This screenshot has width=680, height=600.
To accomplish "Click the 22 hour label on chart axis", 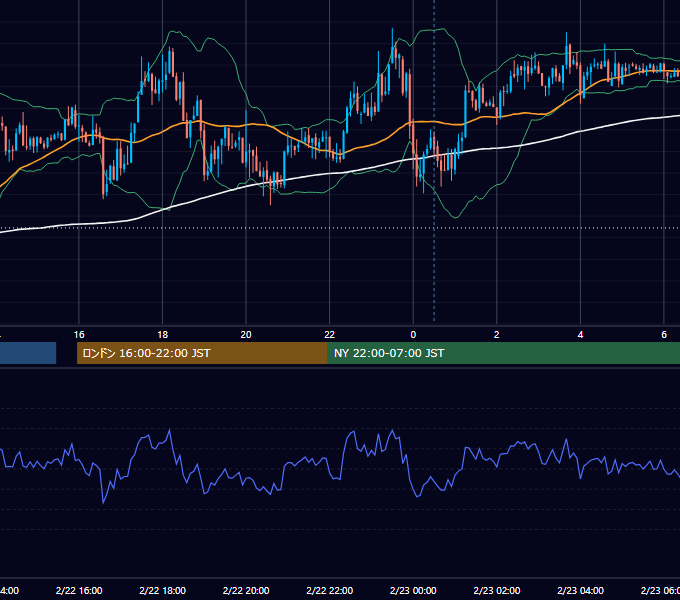I will [x=330, y=335].
